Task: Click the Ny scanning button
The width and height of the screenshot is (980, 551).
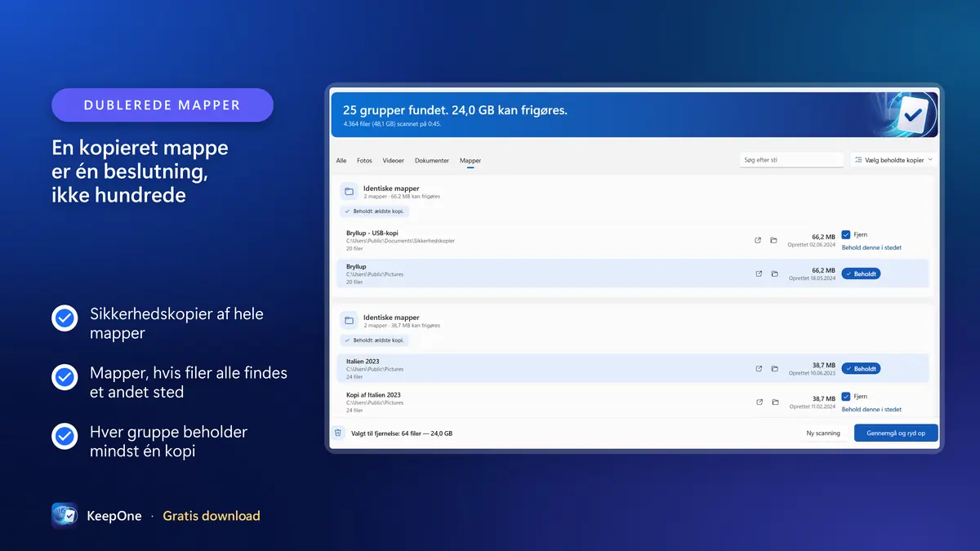Action: point(823,433)
